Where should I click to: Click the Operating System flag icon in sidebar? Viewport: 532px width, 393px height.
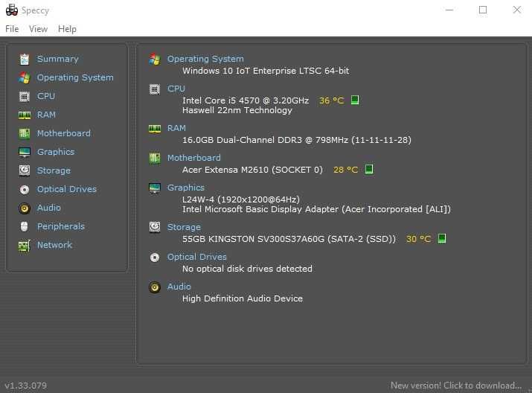coord(25,77)
